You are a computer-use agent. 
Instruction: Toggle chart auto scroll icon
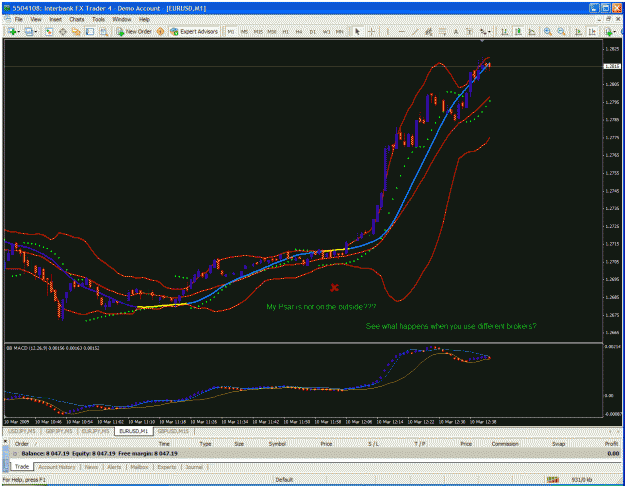pos(578,31)
